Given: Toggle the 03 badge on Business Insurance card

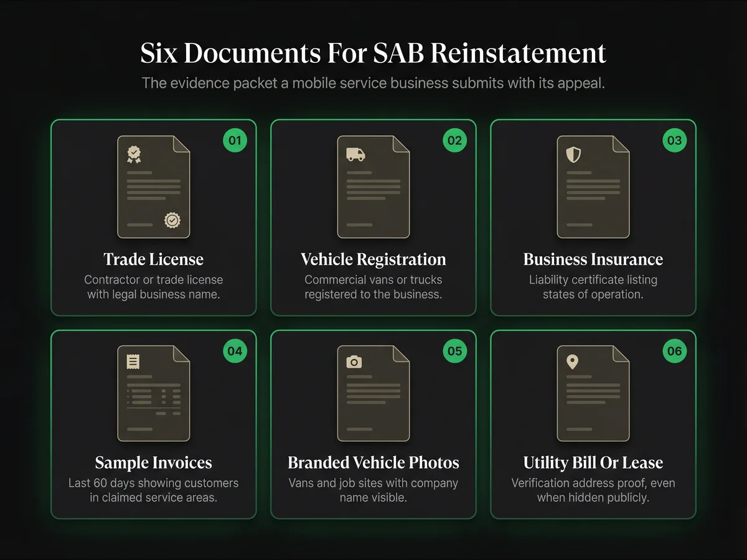Looking at the screenshot, I should coord(674,141).
